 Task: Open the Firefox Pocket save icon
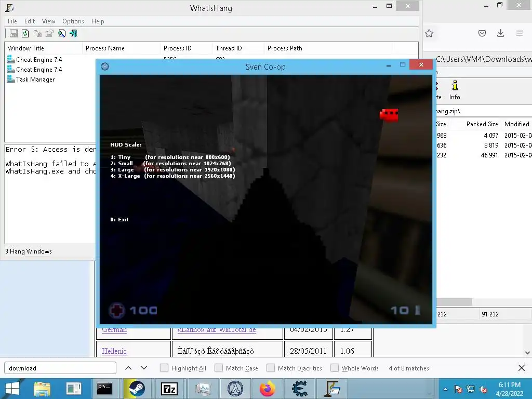tap(482, 33)
